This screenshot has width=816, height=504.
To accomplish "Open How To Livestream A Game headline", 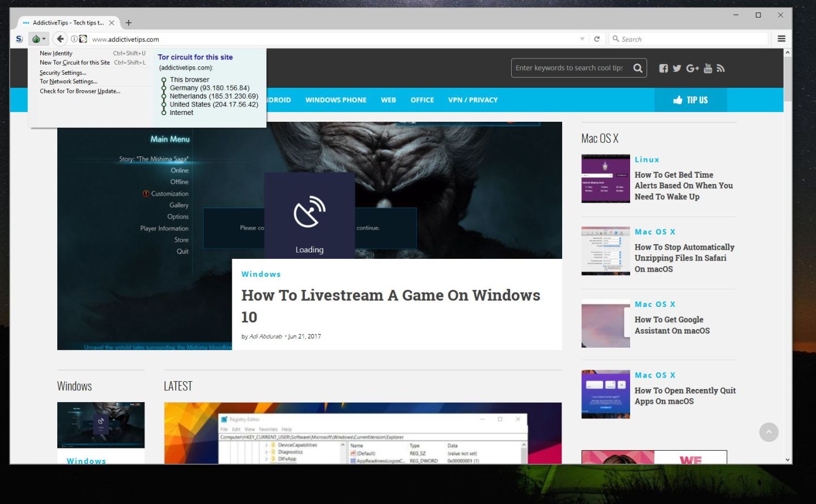I will click(x=391, y=306).
